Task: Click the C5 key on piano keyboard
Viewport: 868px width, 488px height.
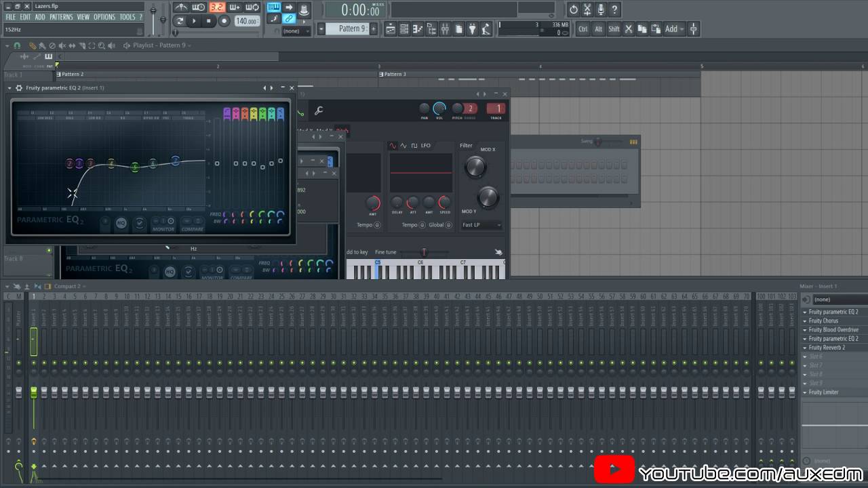Action: tap(378, 270)
